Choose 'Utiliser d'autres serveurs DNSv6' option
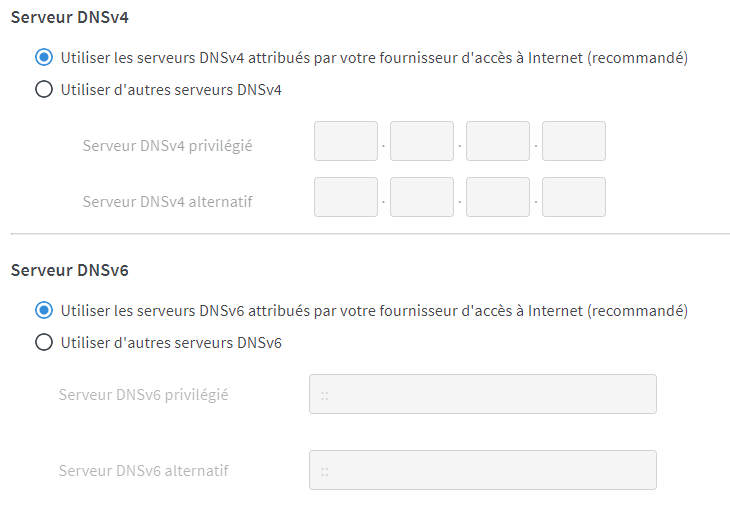Screen dimensions: 730x506 coord(43,342)
